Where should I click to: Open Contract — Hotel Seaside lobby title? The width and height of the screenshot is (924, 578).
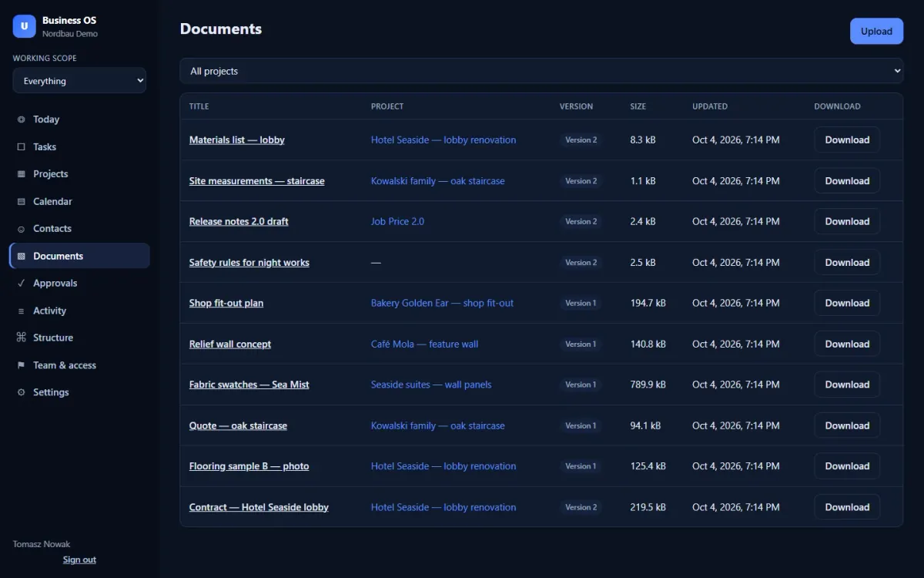259,507
